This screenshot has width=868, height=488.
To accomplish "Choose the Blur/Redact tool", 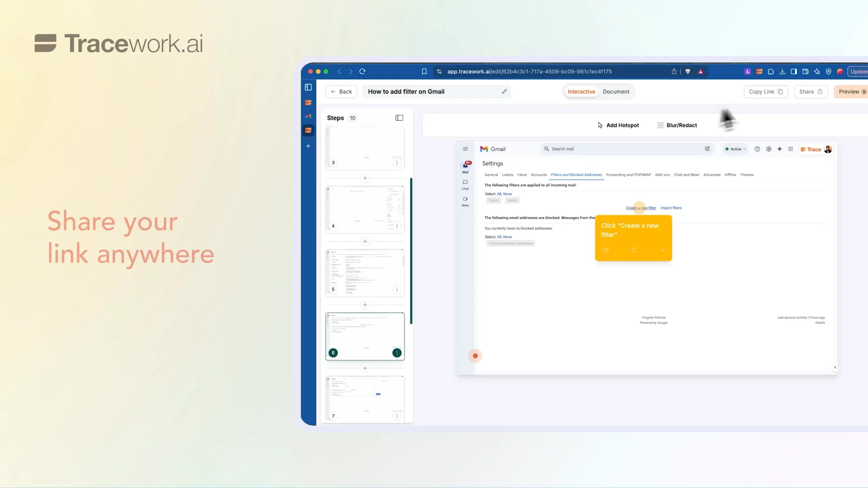I will pyautogui.click(x=677, y=125).
